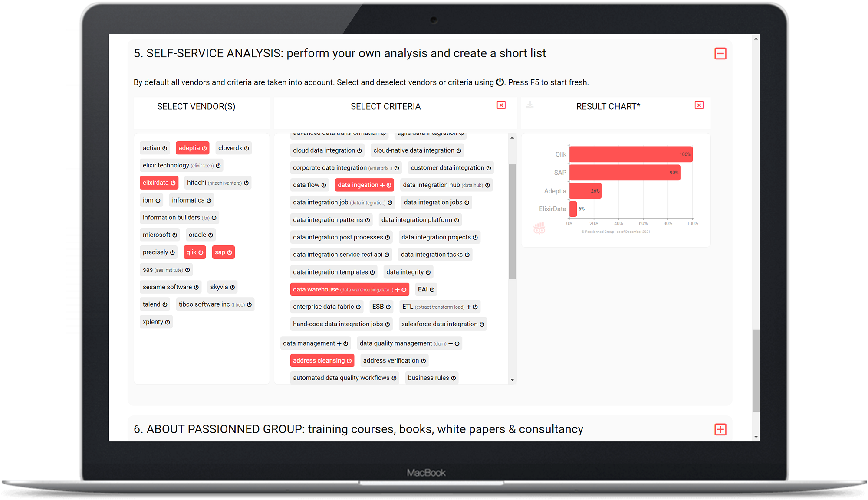Collapse section 5 SELF-SERVICE ANALYSIS
The width and height of the screenshot is (868, 500).
(721, 54)
